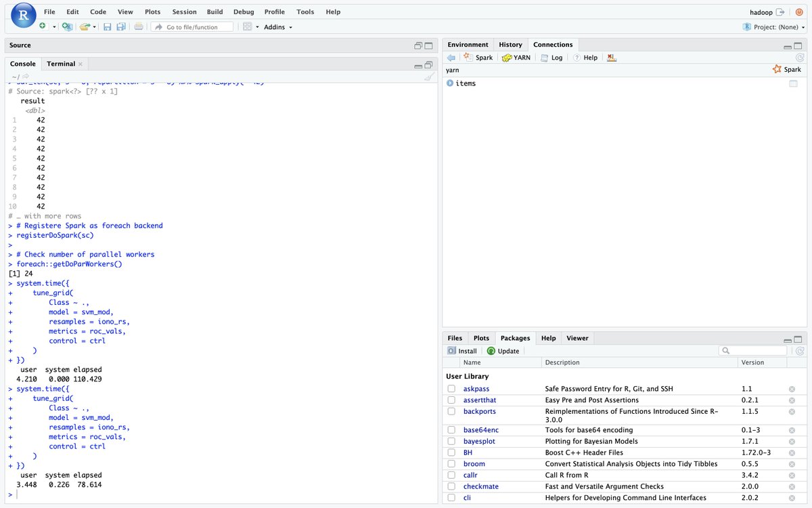This screenshot has height=508, width=812.
Task: Check the checkmate package checkbox
Action: click(x=451, y=486)
